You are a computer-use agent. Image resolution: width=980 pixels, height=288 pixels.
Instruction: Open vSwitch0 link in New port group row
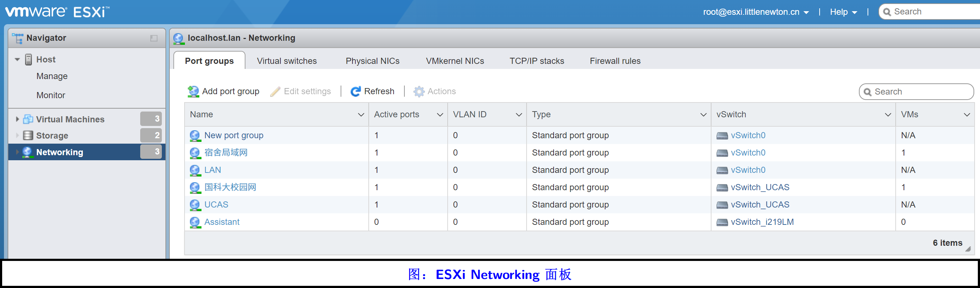click(x=748, y=136)
